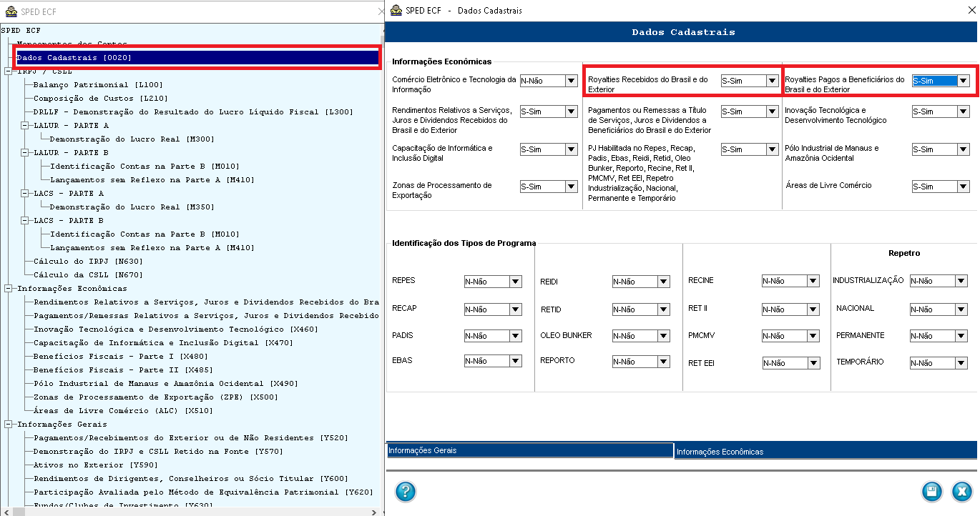
Task: Open the RET EEI dropdown
Action: point(813,364)
